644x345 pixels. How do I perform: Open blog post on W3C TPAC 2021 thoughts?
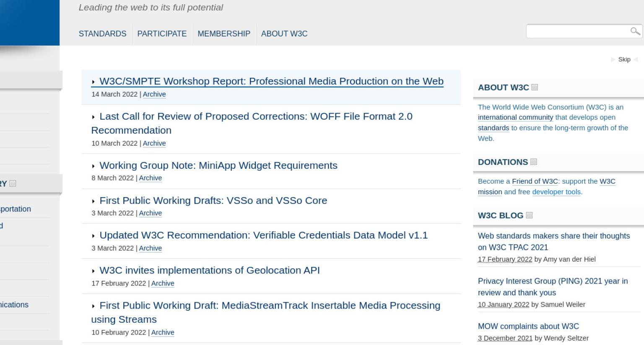[554, 242]
